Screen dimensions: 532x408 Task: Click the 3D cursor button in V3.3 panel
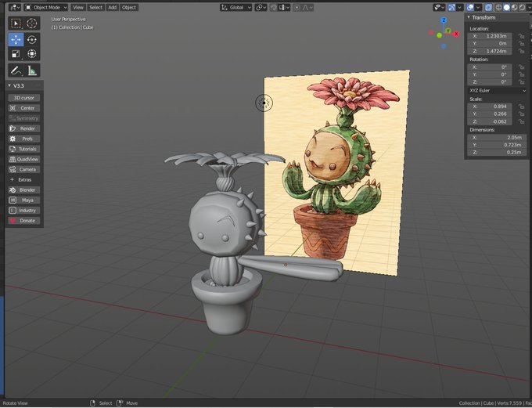(x=24, y=98)
